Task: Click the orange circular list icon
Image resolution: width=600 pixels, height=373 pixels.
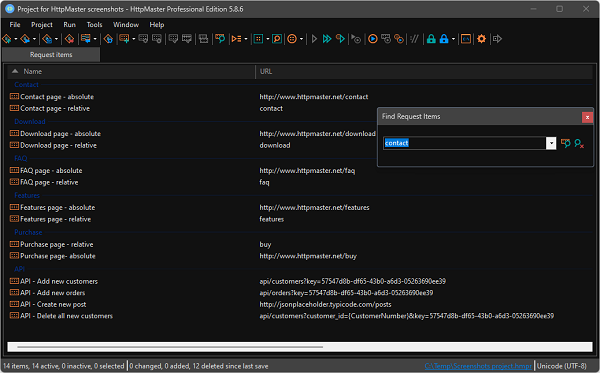Action: [292, 39]
